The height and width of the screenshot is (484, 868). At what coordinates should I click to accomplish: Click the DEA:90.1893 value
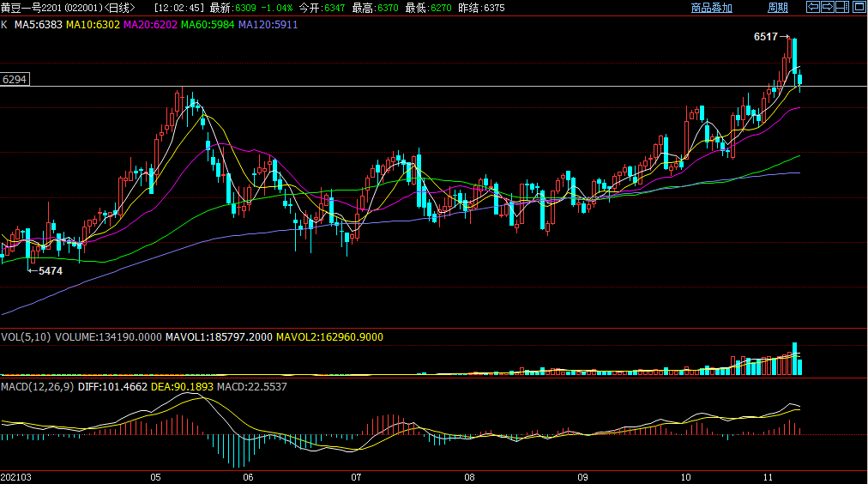(182, 386)
